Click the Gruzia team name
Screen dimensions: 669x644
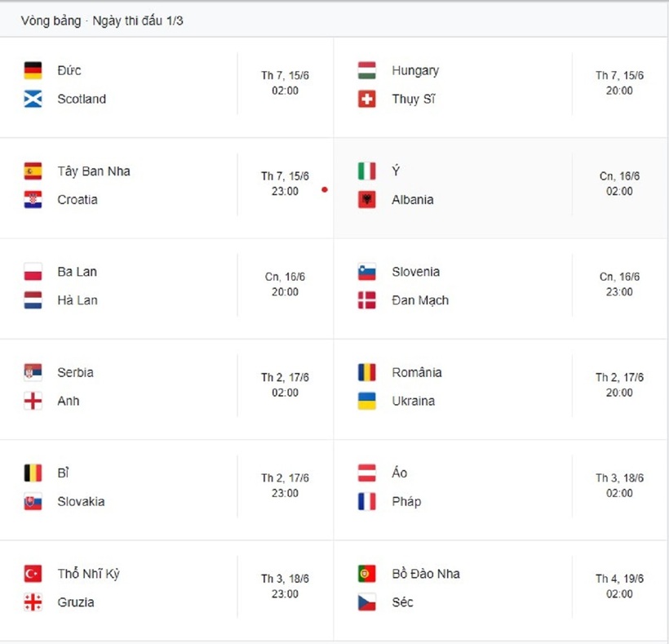click(76, 602)
